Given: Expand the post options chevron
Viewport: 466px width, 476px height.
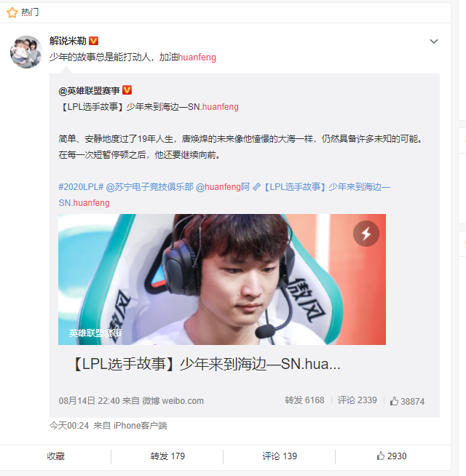Looking at the screenshot, I should pos(434,41).
